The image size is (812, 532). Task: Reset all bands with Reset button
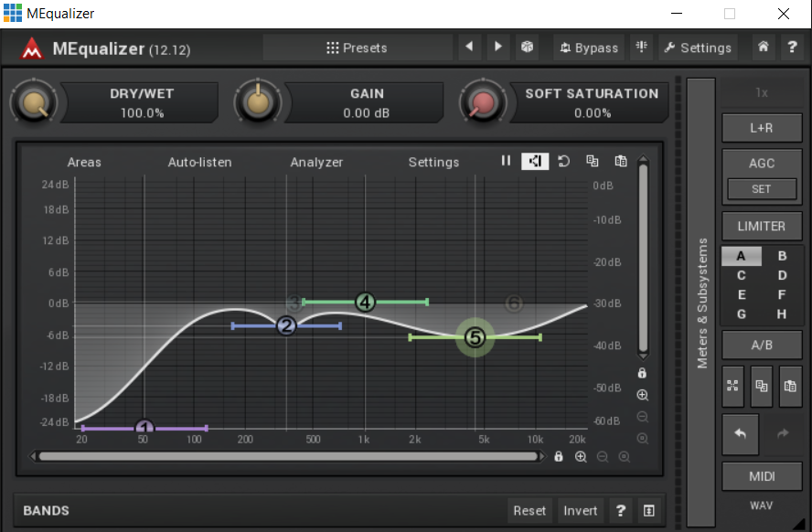pos(529,511)
